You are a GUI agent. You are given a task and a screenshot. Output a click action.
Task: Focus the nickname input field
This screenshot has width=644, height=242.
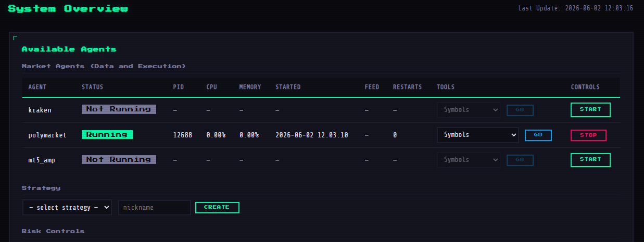155,208
